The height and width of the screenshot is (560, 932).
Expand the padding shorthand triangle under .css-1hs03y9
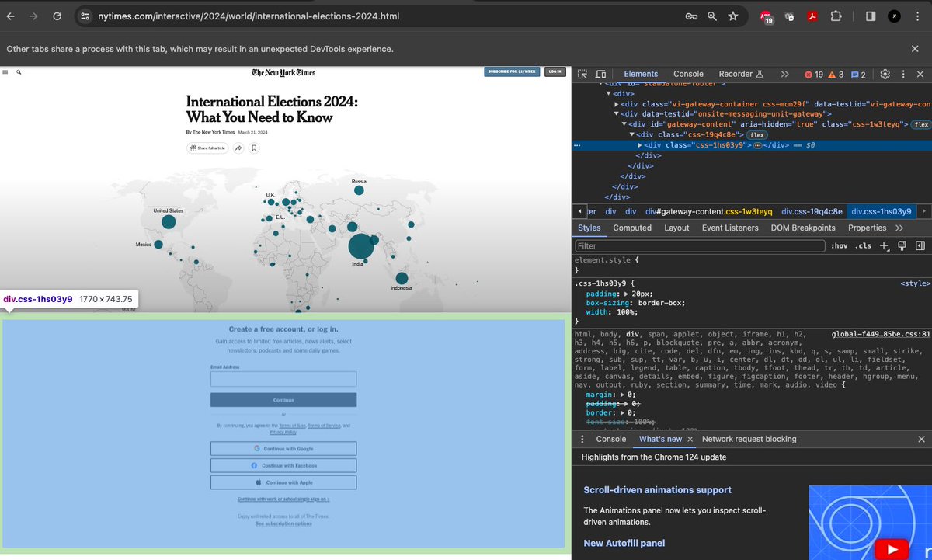point(626,294)
